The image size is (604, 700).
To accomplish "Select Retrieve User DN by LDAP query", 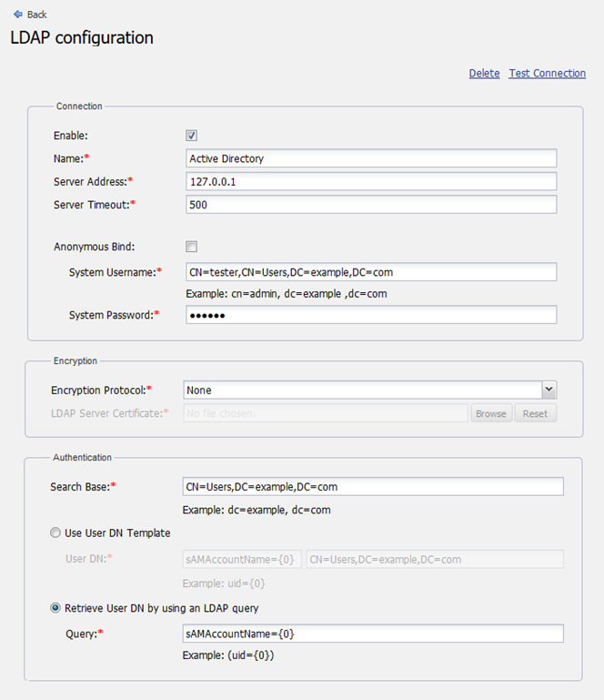I will (56, 608).
